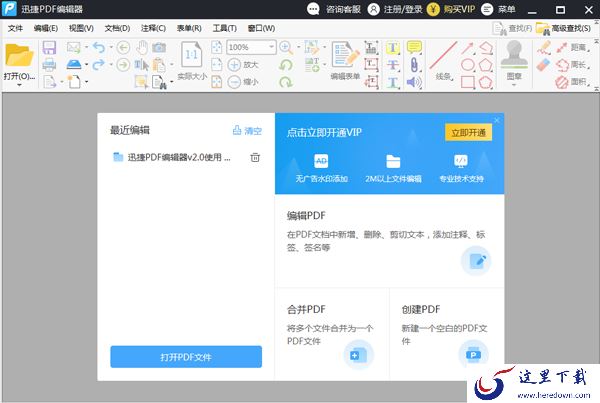600x403 pixels.
Task: Rotate view clockwise
Action: click(x=285, y=82)
